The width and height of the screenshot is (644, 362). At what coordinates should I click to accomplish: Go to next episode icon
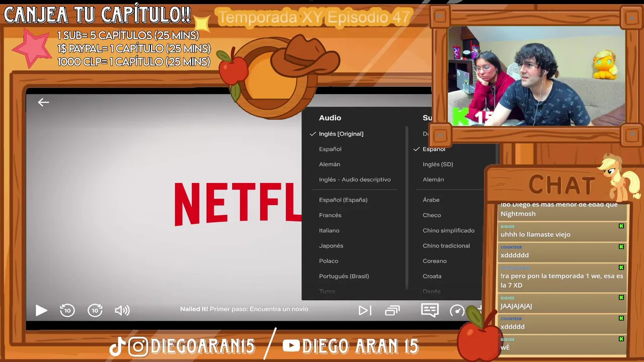pyautogui.click(x=365, y=311)
